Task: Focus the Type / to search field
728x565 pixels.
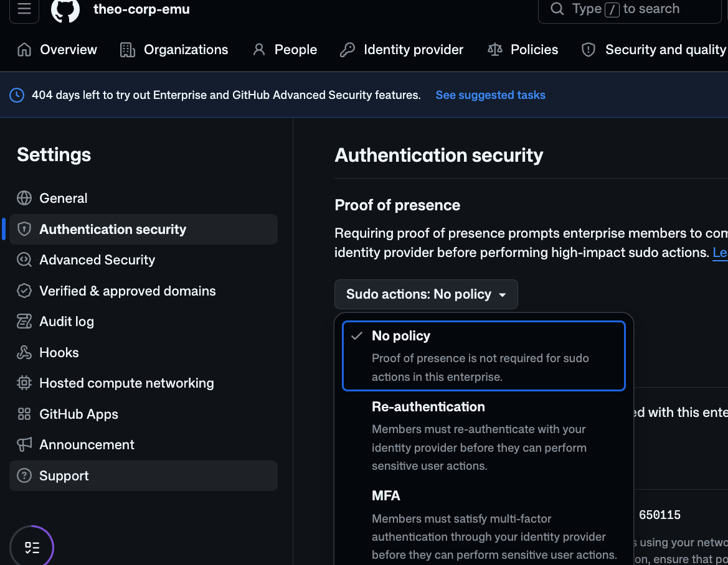Action: coord(630,9)
